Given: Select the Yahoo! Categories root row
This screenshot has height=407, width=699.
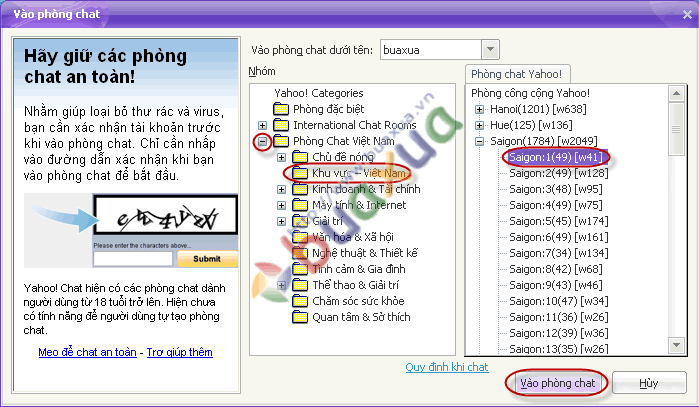Looking at the screenshot, I should pos(319,93).
